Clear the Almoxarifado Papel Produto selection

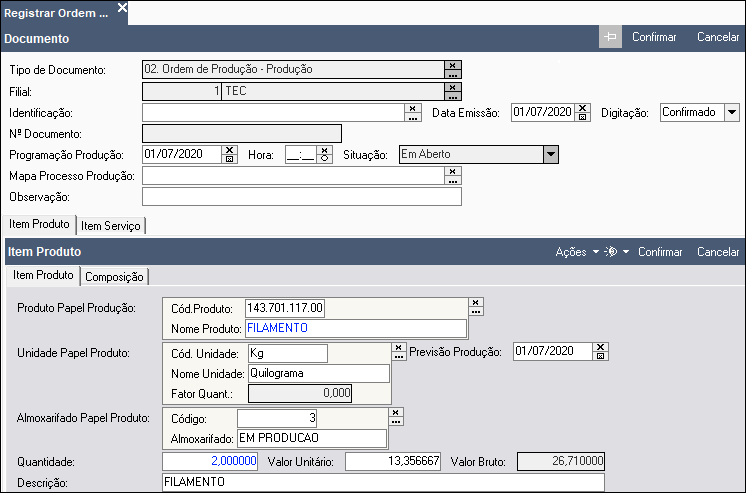[x=396, y=412]
